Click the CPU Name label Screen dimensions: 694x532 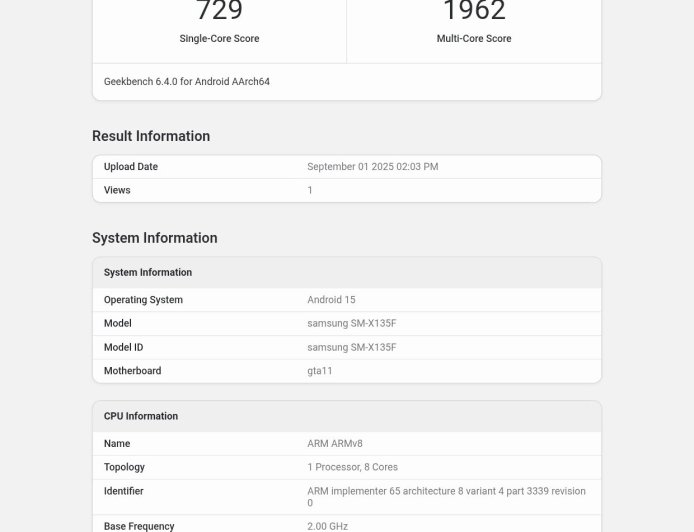click(x=117, y=443)
